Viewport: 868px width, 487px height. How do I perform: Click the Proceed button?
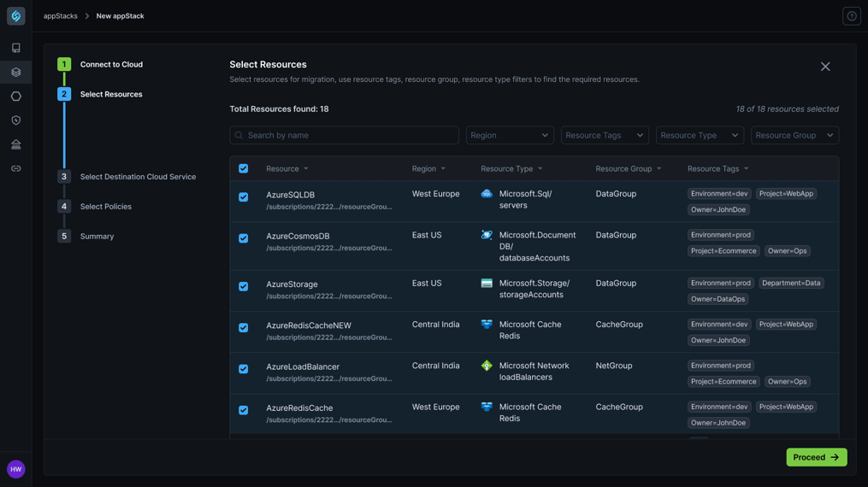(x=817, y=457)
